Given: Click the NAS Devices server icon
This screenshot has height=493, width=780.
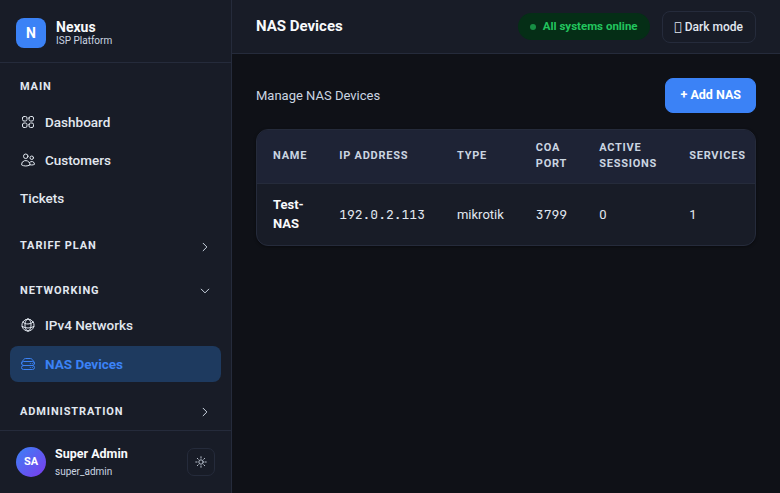Looking at the screenshot, I should pyautogui.click(x=28, y=364).
